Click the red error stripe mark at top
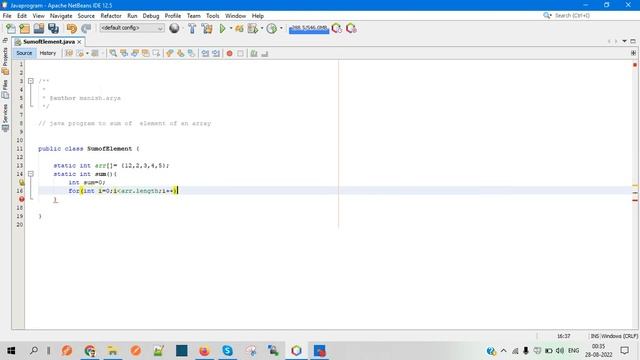The image size is (640, 360). pyautogui.click(x=635, y=65)
